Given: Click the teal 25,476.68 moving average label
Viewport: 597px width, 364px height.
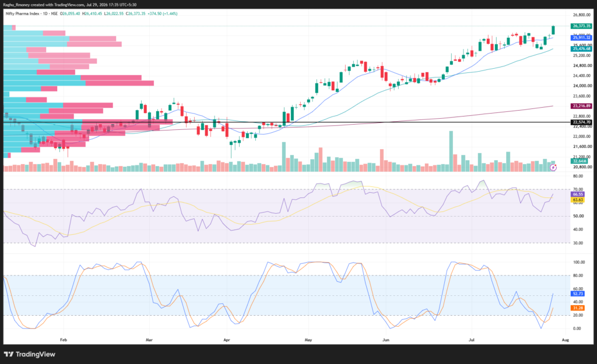Looking at the screenshot, I should tap(581, 49).
